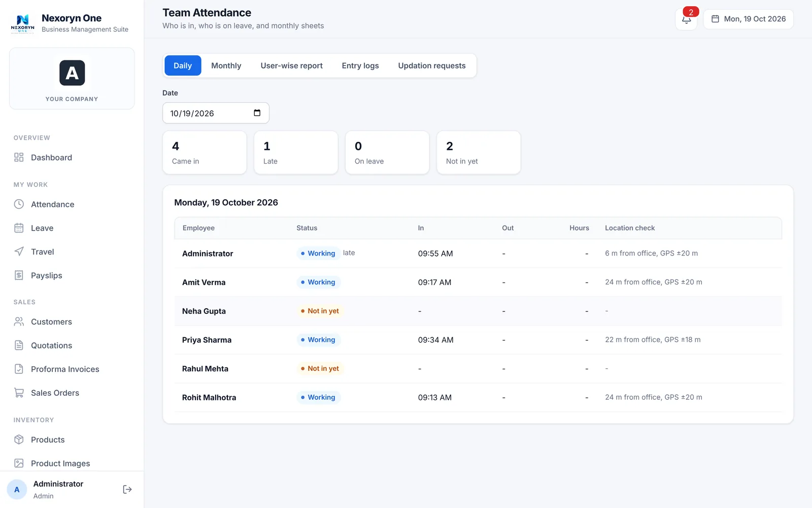This screenshot has height=508, width=812.
Task: Click the Location check column header
Action: point(630,228)
